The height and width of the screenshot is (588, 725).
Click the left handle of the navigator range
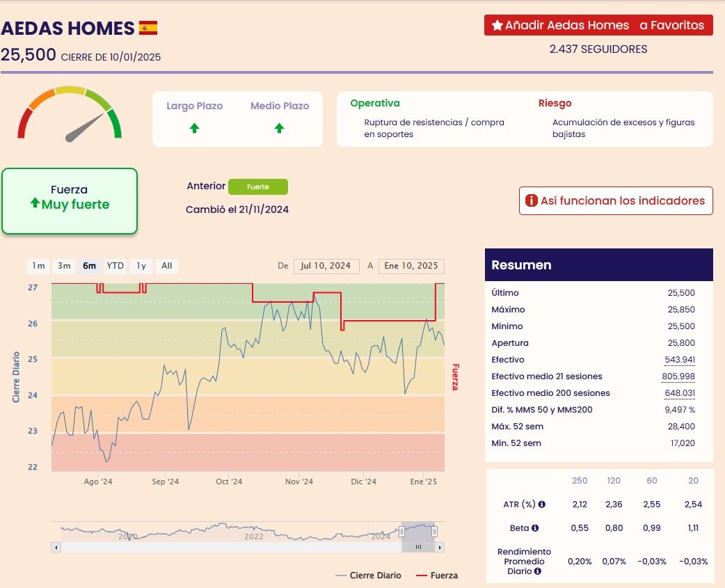(x=401, y=532)
